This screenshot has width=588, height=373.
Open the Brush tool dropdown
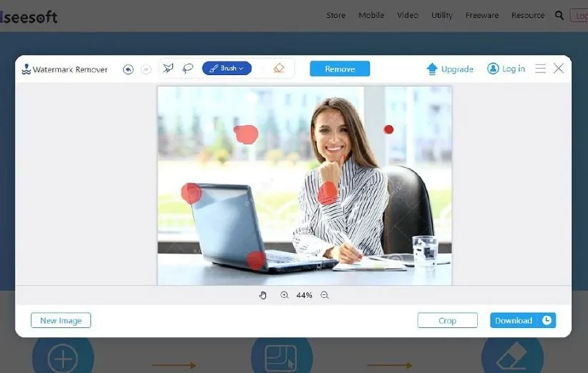point(227,69)
